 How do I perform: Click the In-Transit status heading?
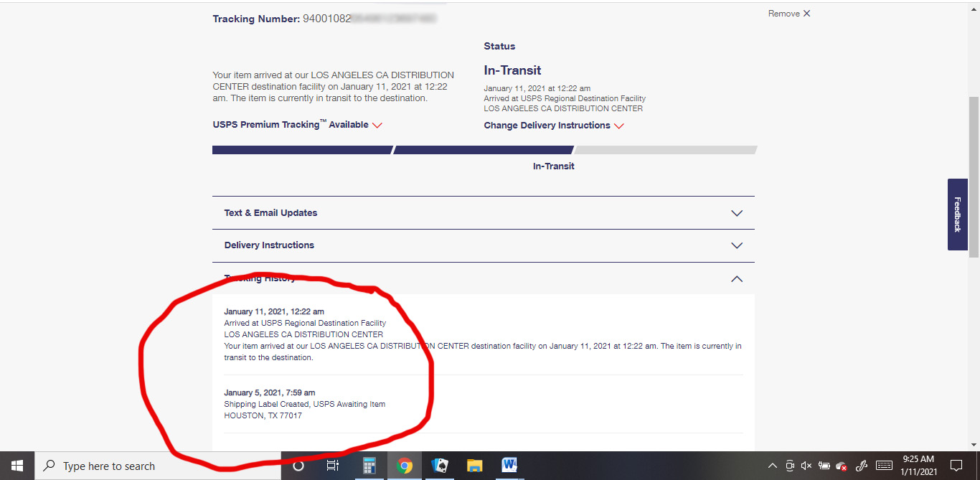point(512,70)
